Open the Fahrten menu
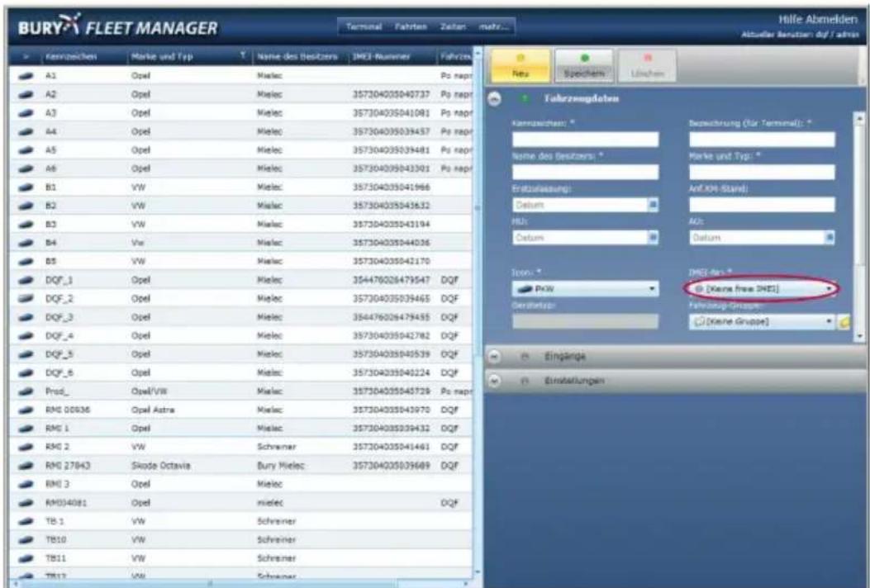The width and height of the screenshot is (870, 588). click(411, 26)
